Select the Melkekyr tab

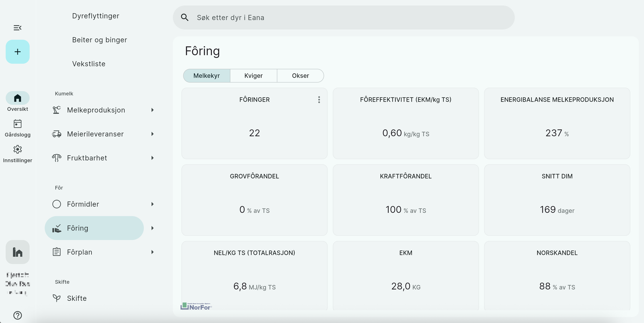click(207, 76)
